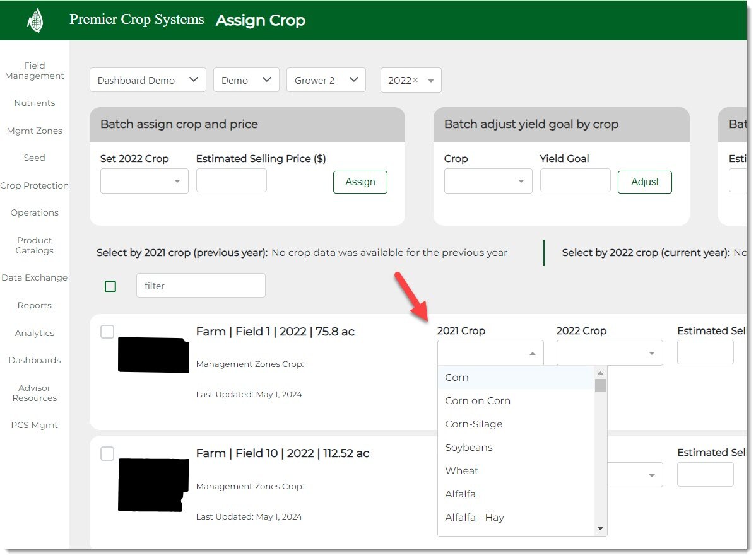The width and height of the screenshot is (756, 558).
Task: Go to Crop Protection in sidebar
Action: point(34,185)
